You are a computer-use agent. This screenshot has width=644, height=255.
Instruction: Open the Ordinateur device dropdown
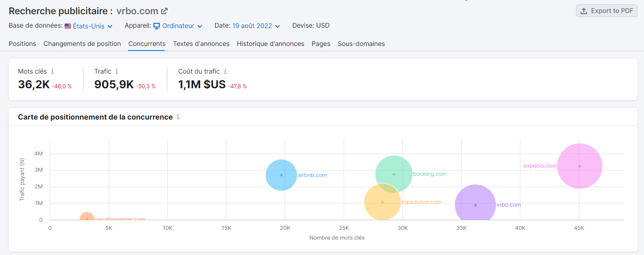tap(178, 26)
